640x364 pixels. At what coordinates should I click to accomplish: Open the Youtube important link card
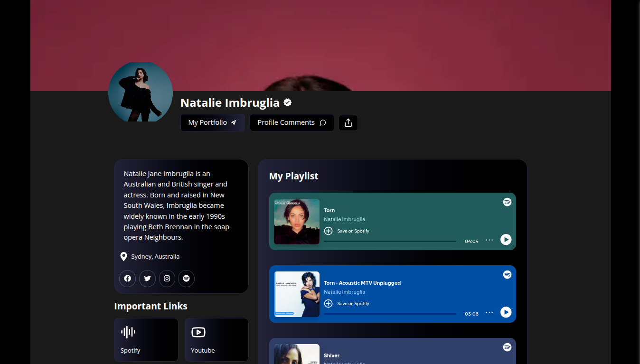tap(216, 340)
